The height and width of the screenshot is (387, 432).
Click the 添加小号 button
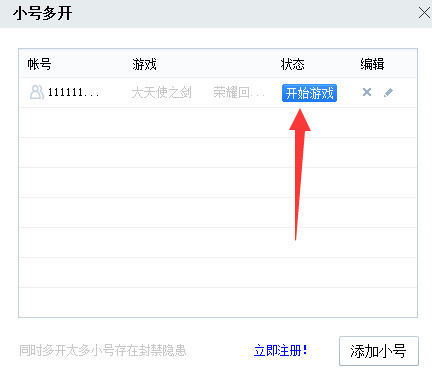click(x=379, y=351)
